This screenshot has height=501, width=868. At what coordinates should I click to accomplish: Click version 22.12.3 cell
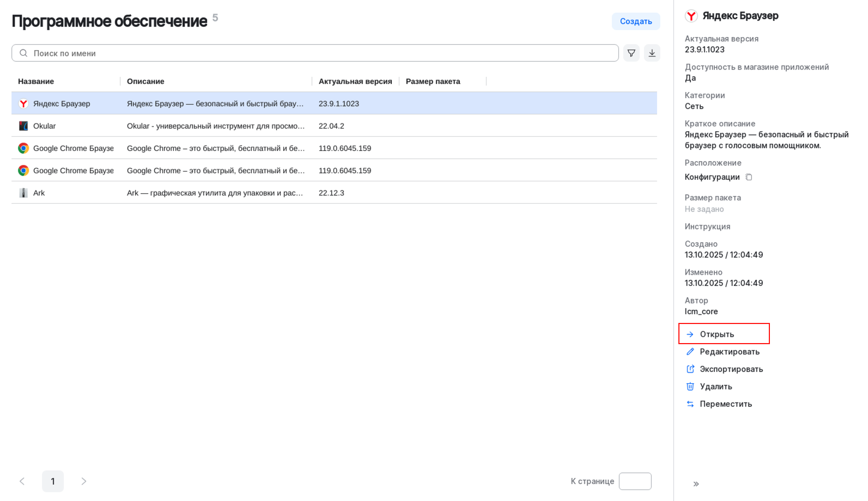pyautogui.click(x=331, y=193)
